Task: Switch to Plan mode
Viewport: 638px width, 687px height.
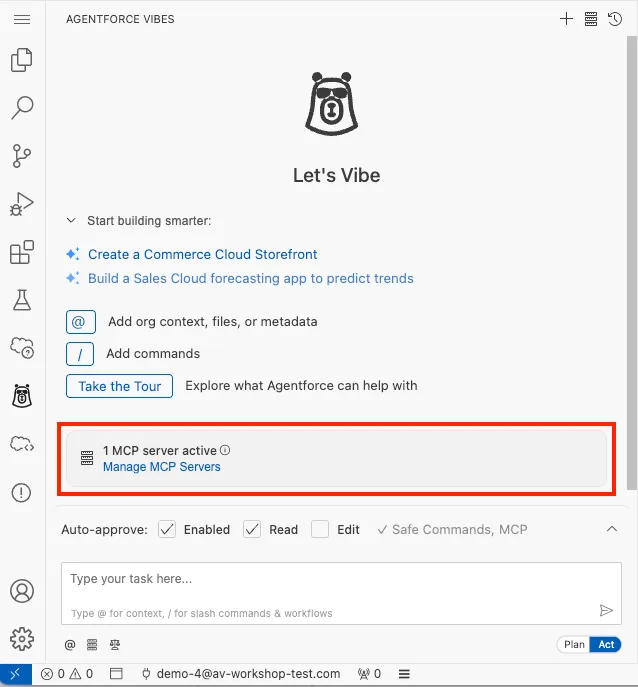Action: point(574,645)
